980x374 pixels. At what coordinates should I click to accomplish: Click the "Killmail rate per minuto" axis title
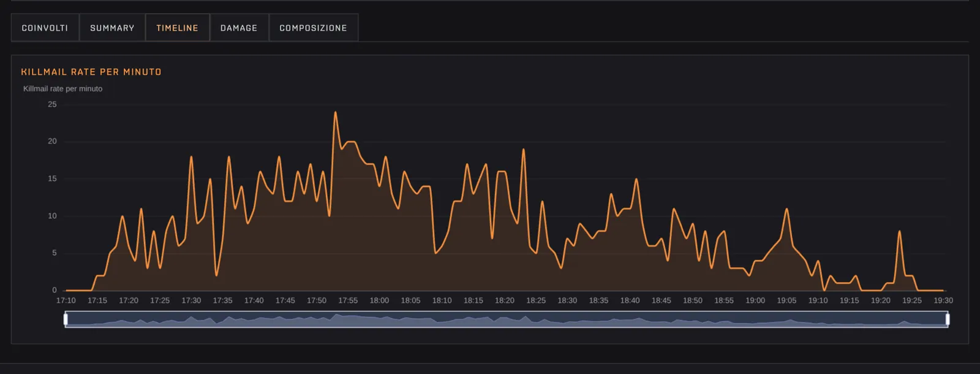coord(62,89)
